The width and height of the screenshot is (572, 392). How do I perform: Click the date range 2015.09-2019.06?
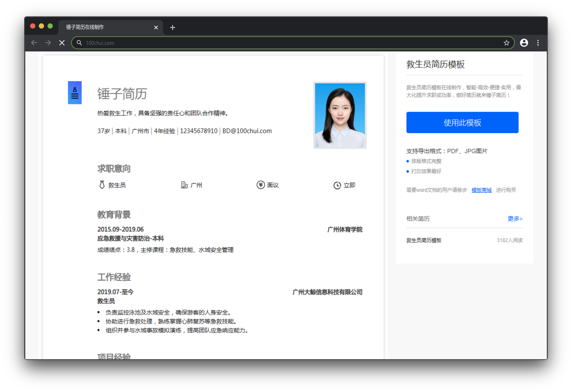click(x=120, y=229)
